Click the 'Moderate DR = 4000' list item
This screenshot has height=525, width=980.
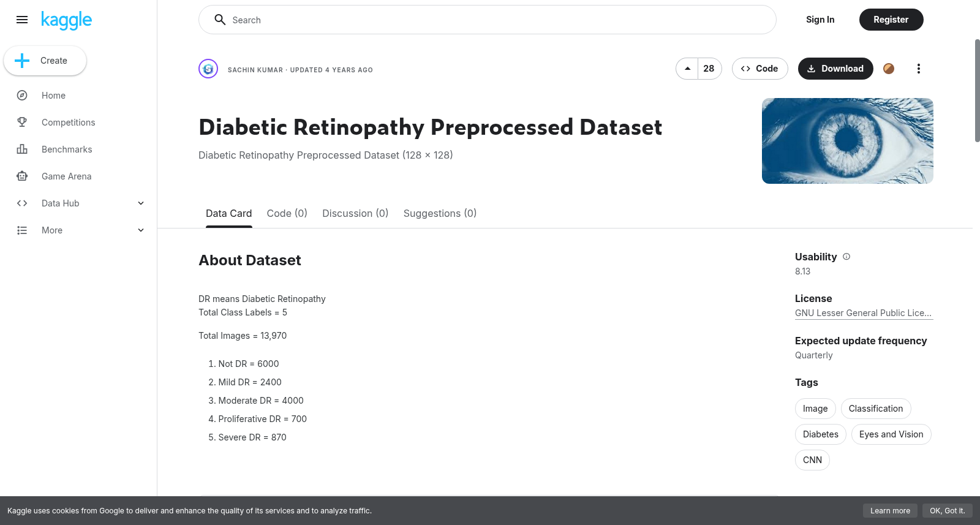tap(261, 401)
